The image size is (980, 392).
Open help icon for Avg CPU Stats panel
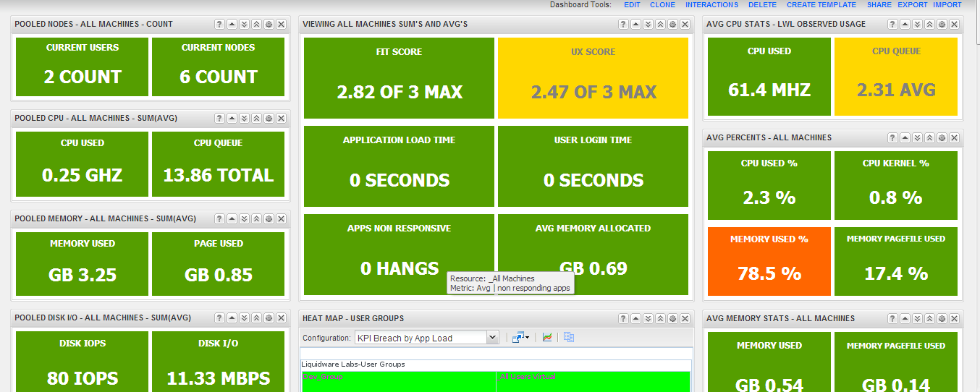[x=893, y=24]
